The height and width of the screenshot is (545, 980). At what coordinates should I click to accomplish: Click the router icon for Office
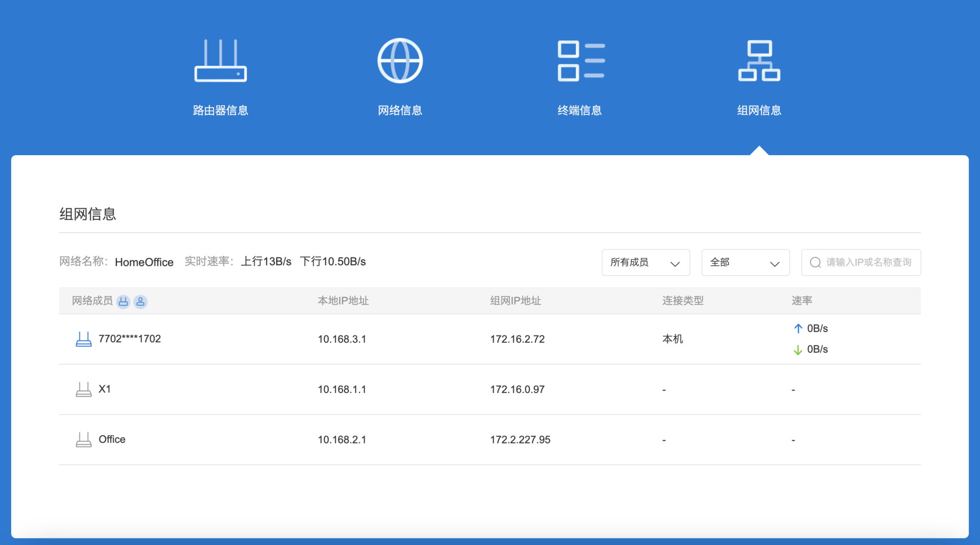click(84, 439)
